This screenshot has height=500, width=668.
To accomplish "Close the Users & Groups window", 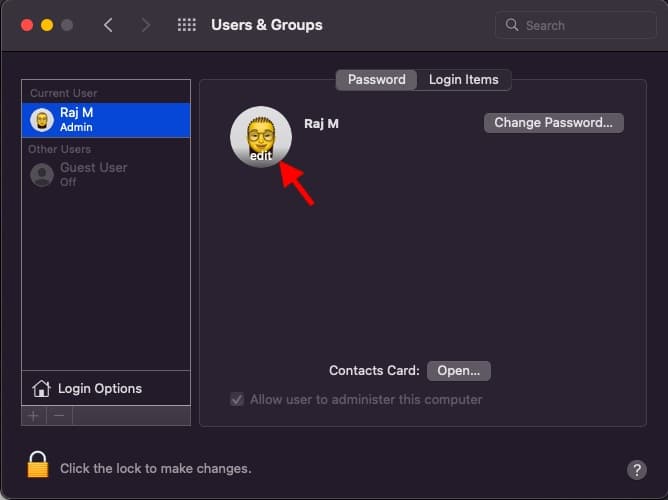I will click(27, 25).
